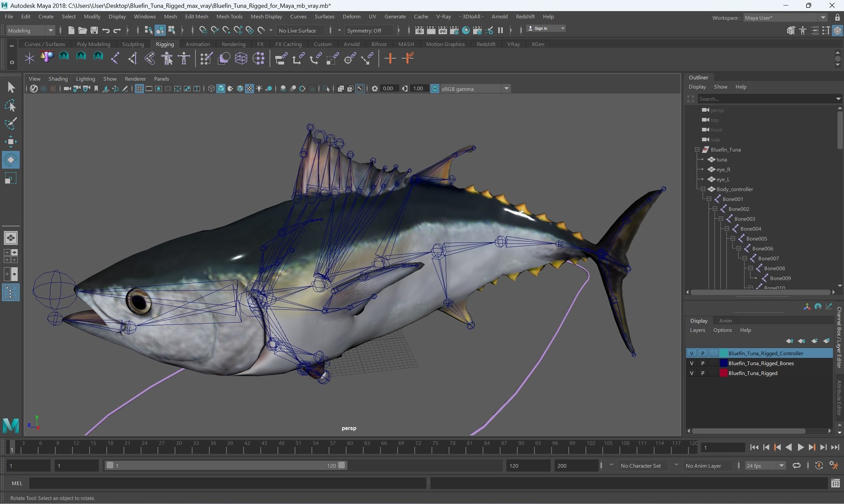Open the Modeling menu set dropdown
This screenshot has height=504, width=844.
point(30,30)
